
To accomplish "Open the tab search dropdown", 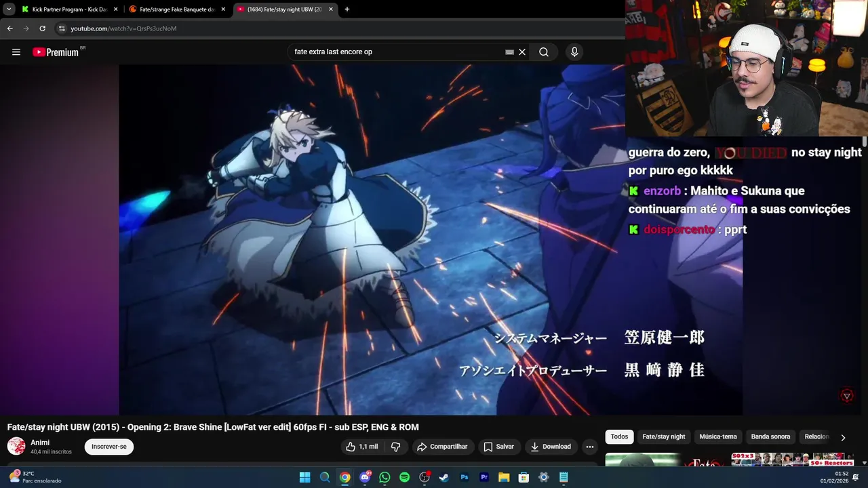I will (x=9, y=9).
